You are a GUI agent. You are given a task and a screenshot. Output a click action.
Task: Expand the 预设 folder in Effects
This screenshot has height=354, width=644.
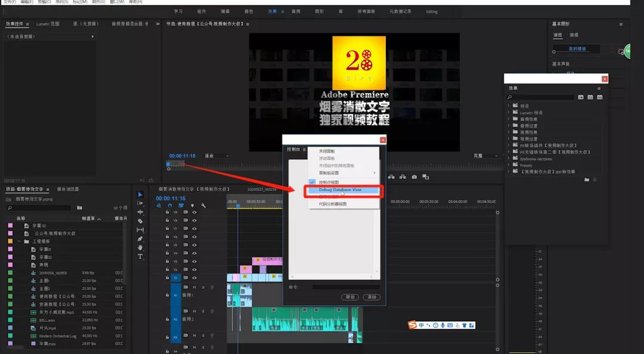[509, 106]
